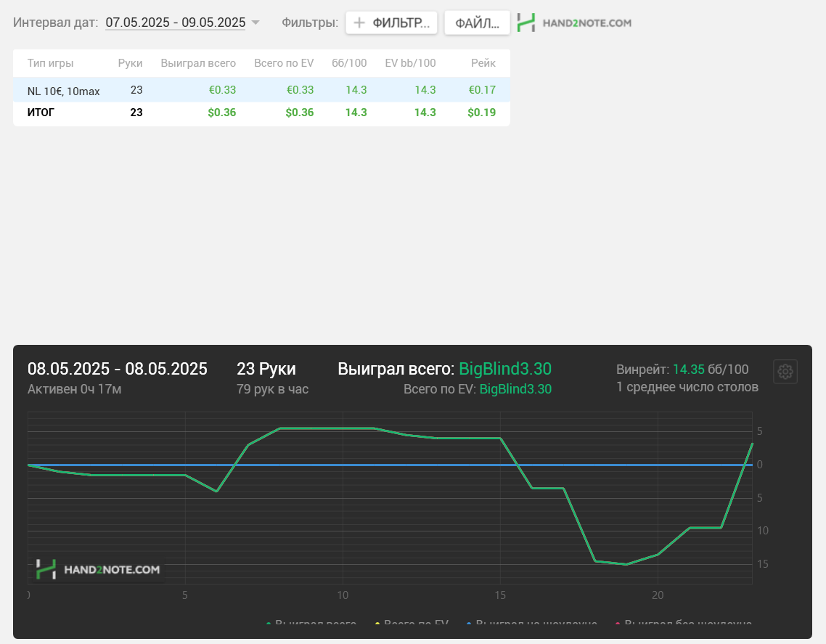The image size is (826, 644).
Task: Click the ФИЛЬТР button
Action: (x=391, y=23)
